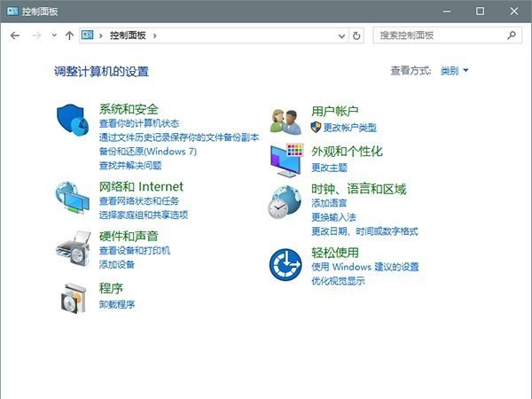Viewport: 532px width, 399px height.
Task: Click the shield icon beside 更改帐户类型
Action: pyautogui.click(x=316, y=127)
